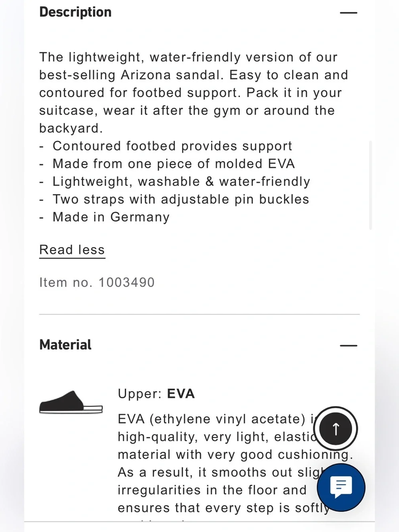Click the Description section heading
This screenshot has height=532, width=399.
tap(75, 12)
